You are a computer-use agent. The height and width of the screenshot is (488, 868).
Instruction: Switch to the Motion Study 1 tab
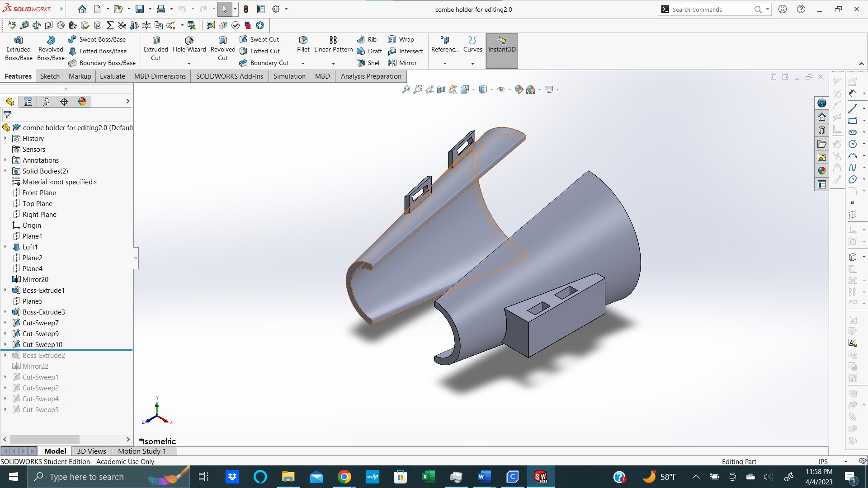coord(142,451)
